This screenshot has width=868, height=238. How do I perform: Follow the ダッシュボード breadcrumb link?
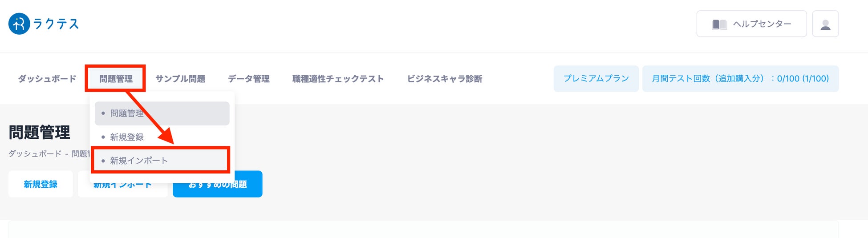tap(35, 154)
